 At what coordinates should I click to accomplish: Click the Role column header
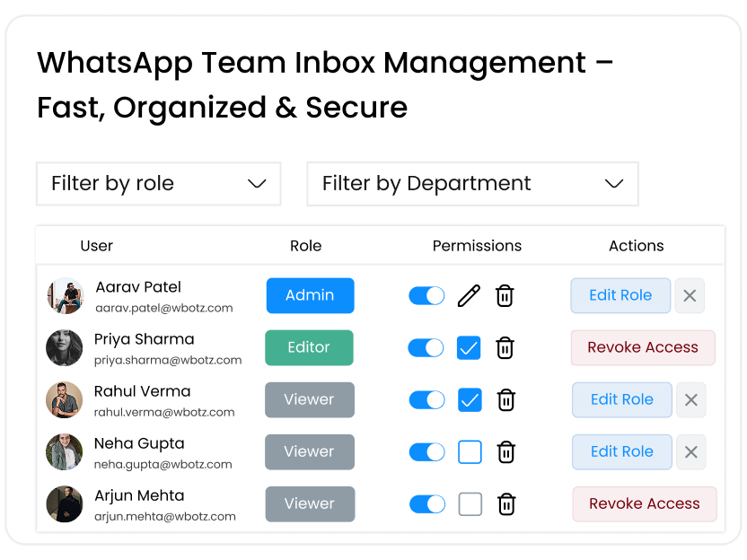tap(306, 246)
